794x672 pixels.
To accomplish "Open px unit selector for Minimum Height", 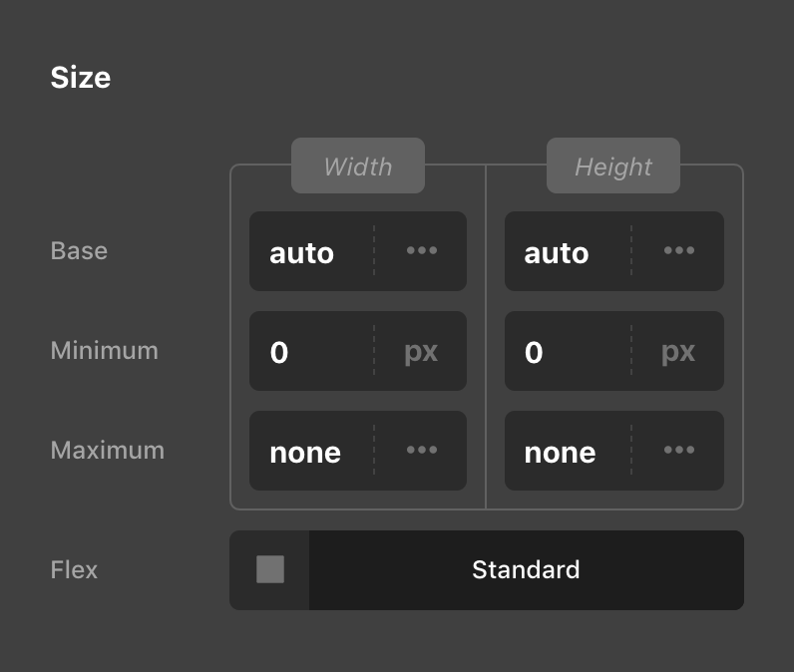I will [x=678, y=352].
